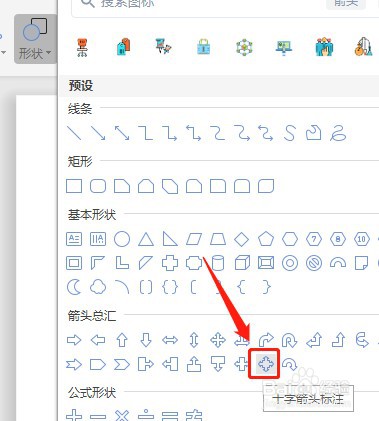Pick the rounded rectangle shape

click(98, 186)
